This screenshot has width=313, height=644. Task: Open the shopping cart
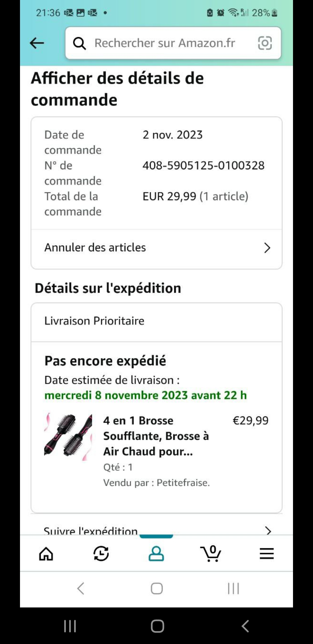coord(211,553)
